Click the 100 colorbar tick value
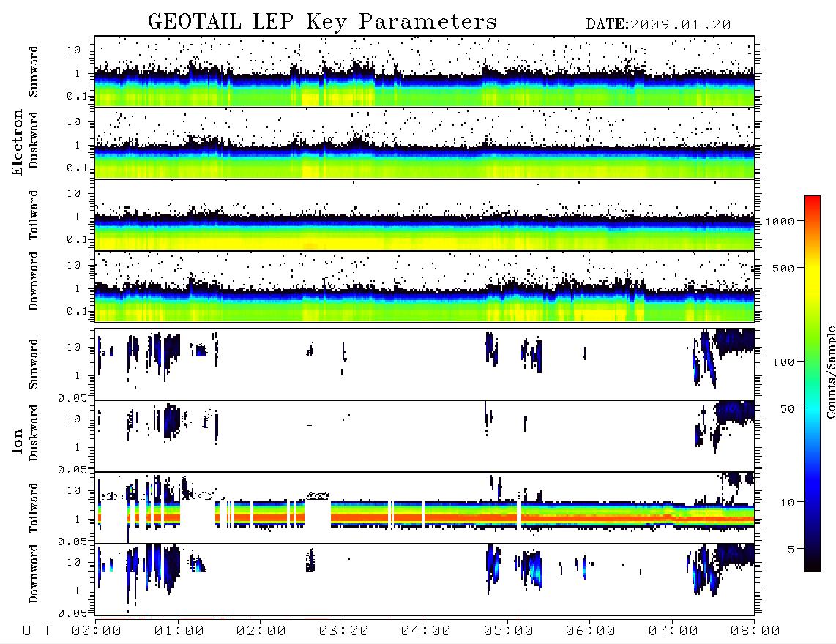The height and width of the screenshot is (644, 836). [x=784, y=362]
